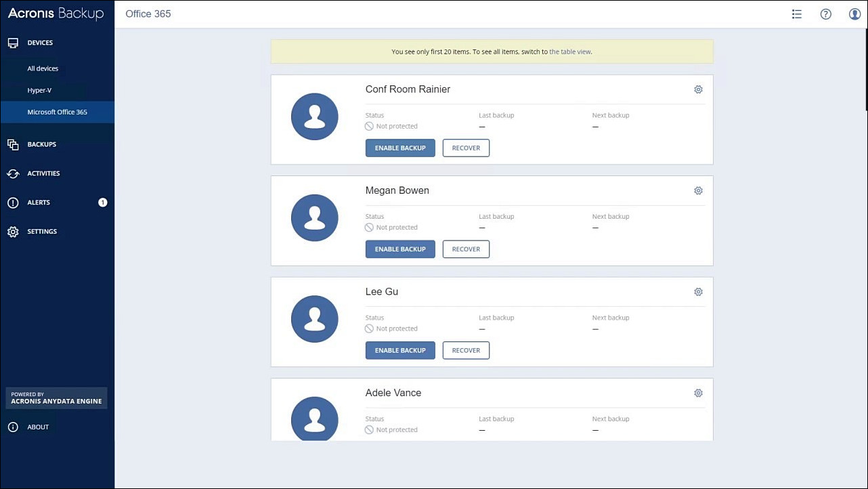Click Not protected icon for Conf Room Rainier

pos(369,126)
